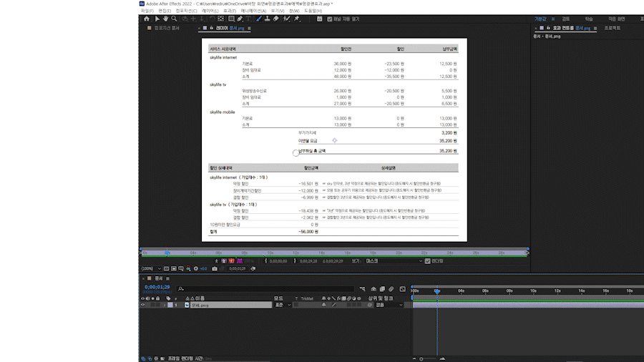644x362 pixels.
Task: Select the Pen tool
Action: tap(240, 19)
